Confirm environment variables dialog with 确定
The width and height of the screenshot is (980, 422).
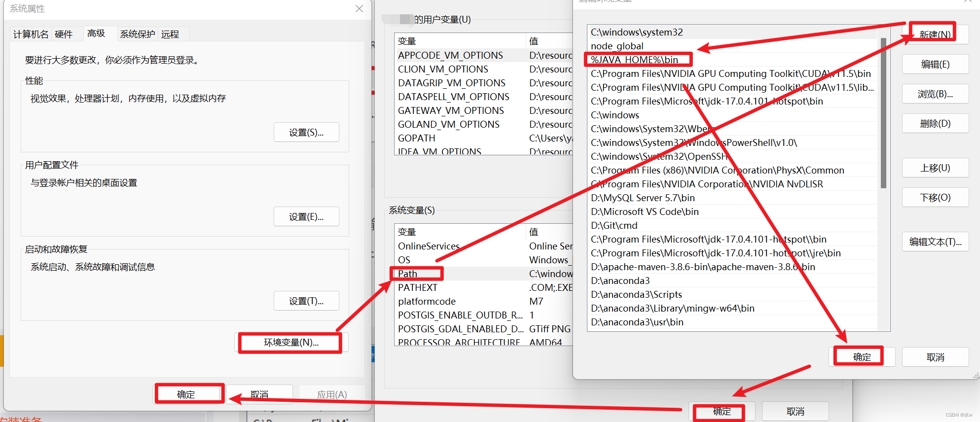[x=722, y=412]
